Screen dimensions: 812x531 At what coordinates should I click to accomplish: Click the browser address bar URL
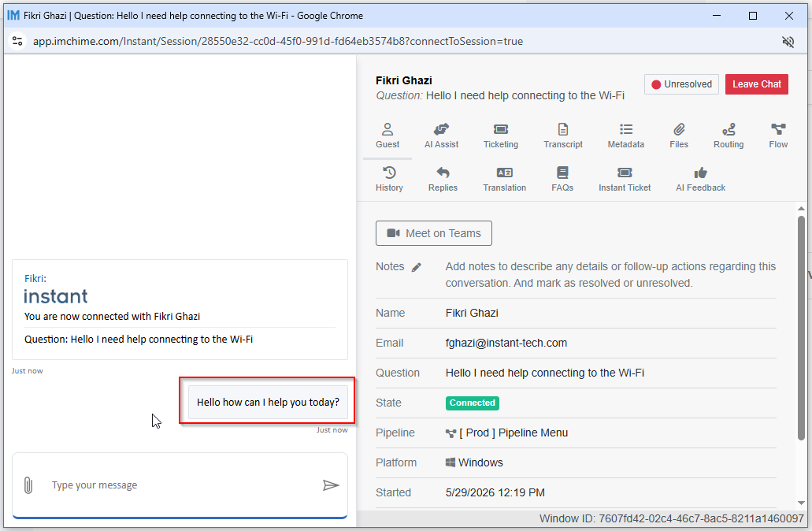pos(278,42)
